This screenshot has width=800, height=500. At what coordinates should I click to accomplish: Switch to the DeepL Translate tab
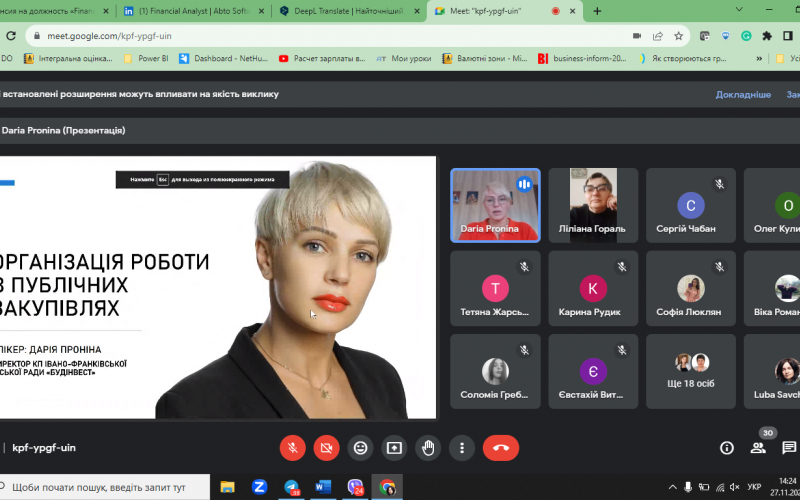(348, 11)
